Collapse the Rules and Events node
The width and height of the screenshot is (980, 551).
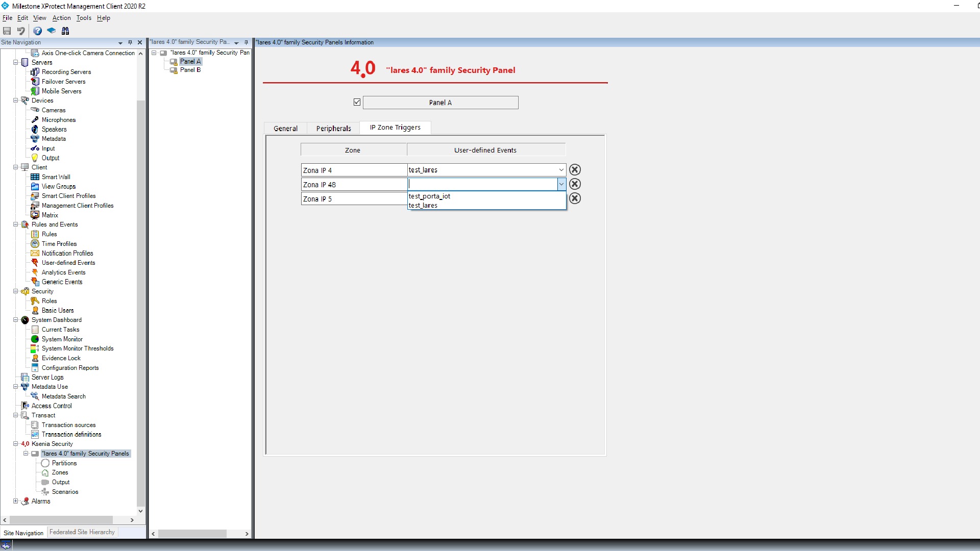tap(15, 224)
